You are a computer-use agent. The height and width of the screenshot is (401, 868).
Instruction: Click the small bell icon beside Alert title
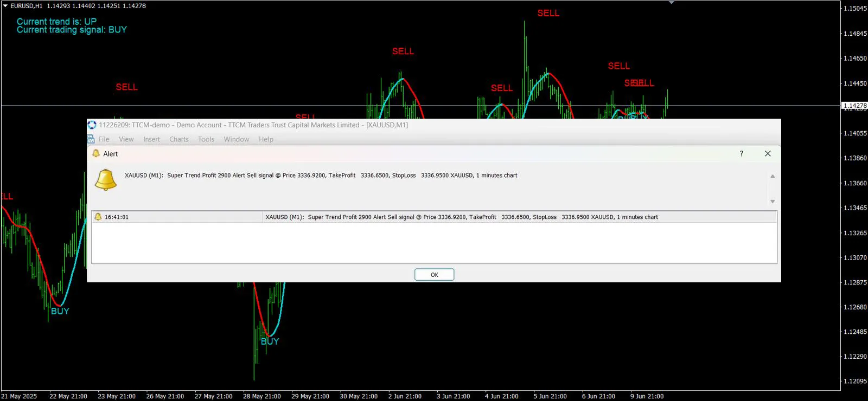96,154
